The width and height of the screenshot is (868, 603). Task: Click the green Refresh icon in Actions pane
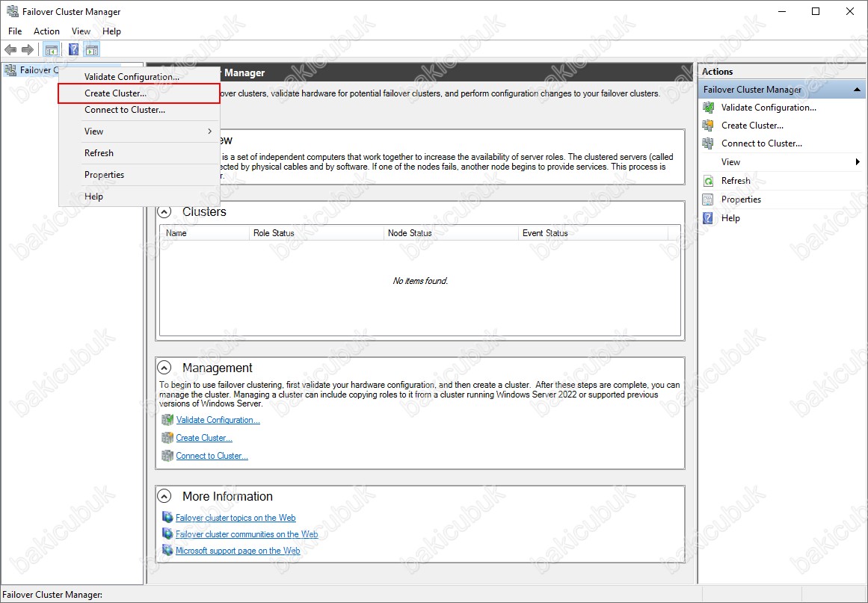tap(708, 181)
